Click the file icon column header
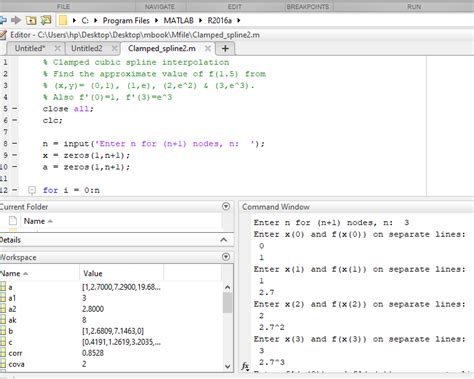The image size is (474, 379). (13, 221)
